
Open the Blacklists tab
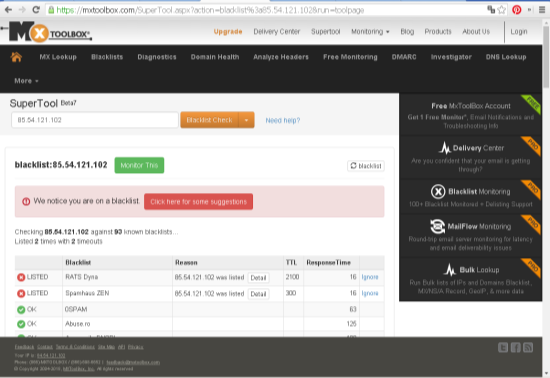[107, 57]
